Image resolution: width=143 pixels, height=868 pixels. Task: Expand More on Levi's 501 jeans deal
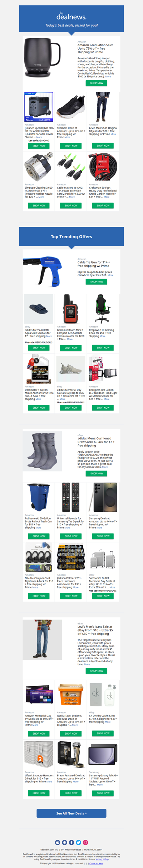point(113,134)
